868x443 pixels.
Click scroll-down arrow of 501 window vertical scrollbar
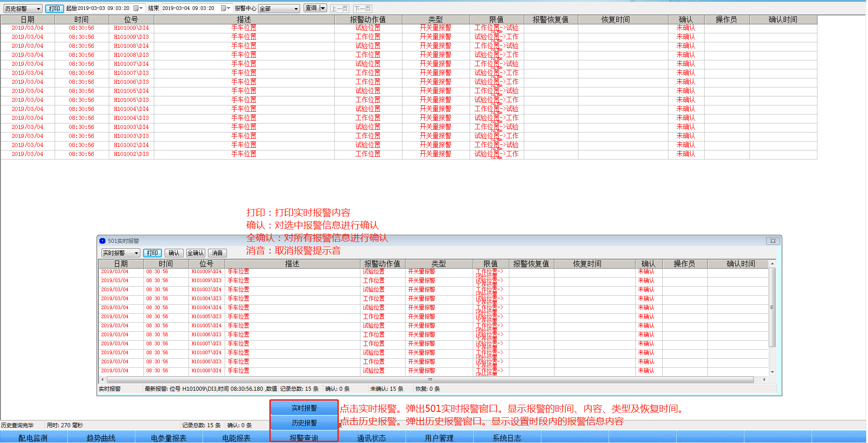click(772, 372)
